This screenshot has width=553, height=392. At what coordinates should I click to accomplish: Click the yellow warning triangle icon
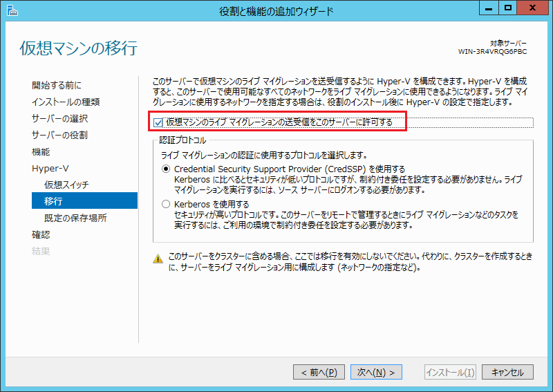[158, 259]
